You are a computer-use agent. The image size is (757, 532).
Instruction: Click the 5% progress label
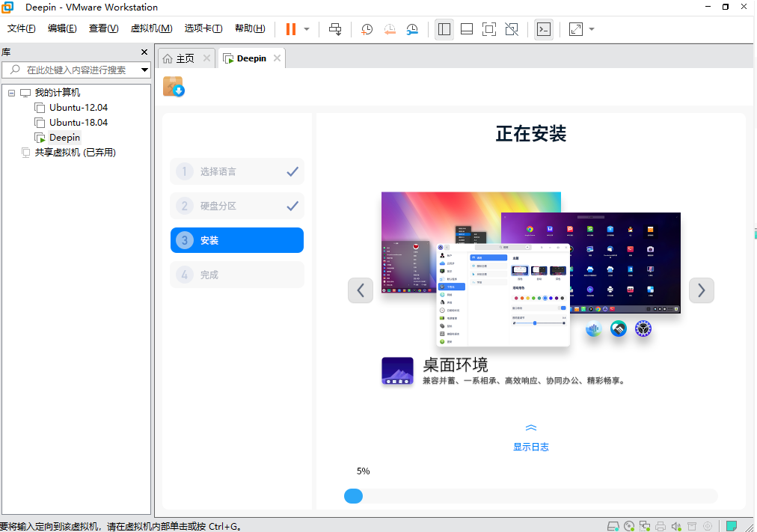pyautogui.click(x=363, y=471)
